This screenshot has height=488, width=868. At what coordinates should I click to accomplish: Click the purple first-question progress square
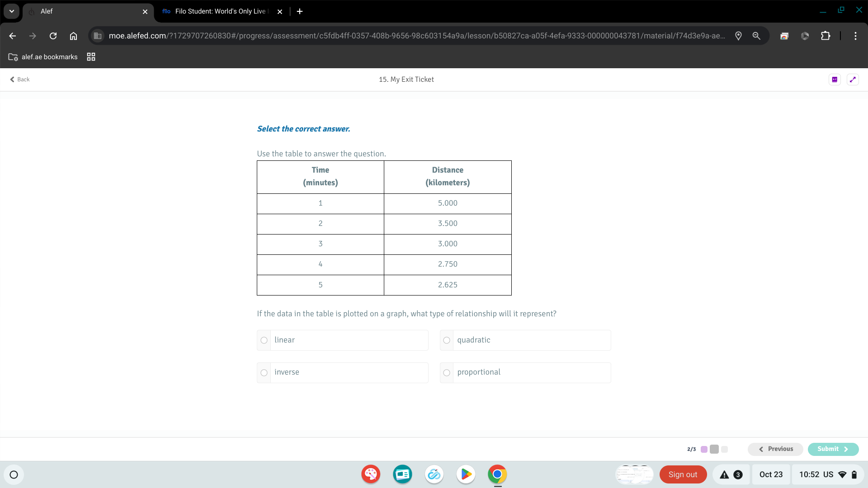(704, 450)
